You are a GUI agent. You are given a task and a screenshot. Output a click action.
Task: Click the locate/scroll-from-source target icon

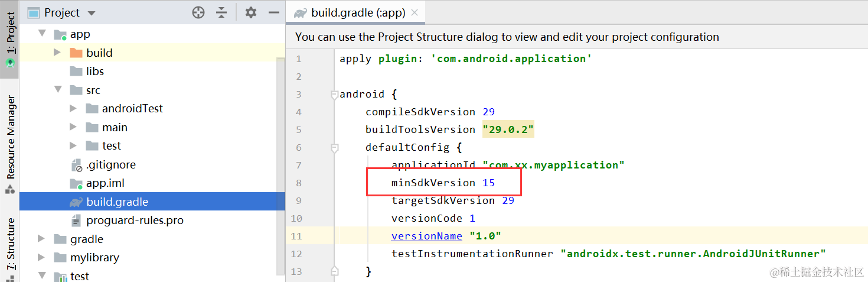point(198,12)
